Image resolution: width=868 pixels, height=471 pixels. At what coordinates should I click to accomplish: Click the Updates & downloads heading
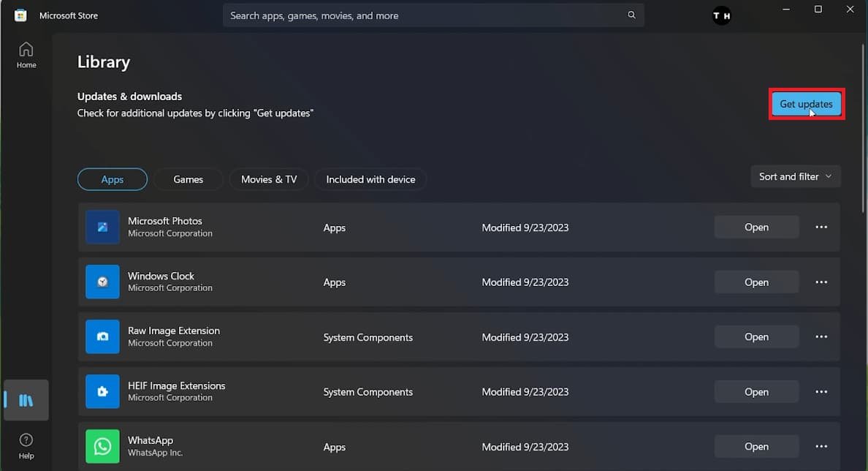tap(129, 97)
